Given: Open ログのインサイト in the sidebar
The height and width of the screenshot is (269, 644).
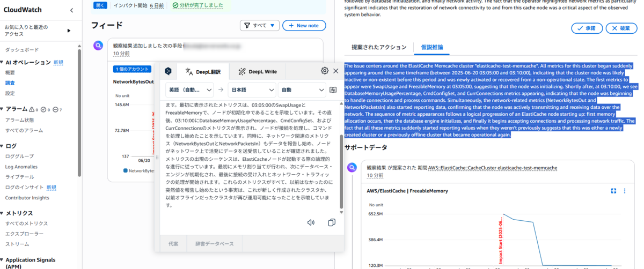Looking at the screenshot, I should pos(24,188).
